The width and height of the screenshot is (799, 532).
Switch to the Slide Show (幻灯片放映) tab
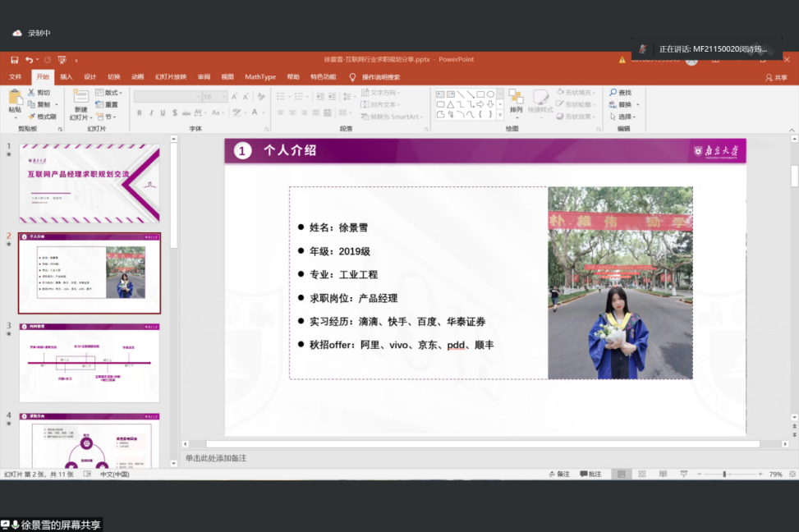[171, 77]
